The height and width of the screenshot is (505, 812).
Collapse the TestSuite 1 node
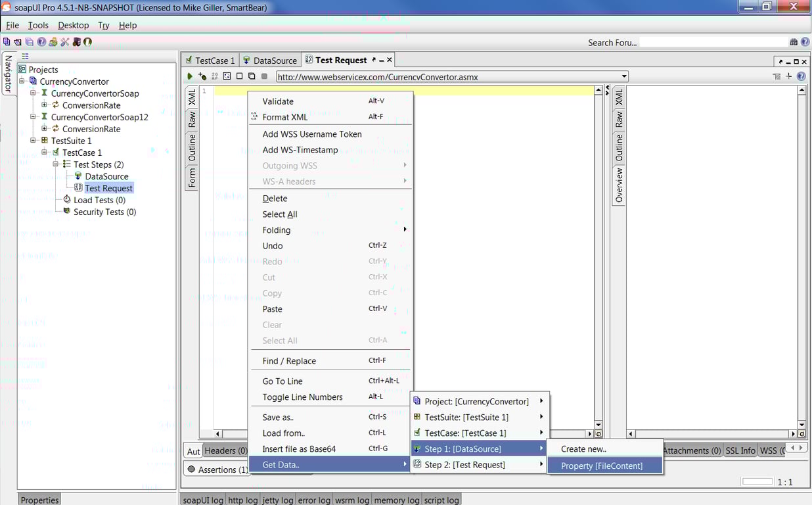tap(34, 141)
